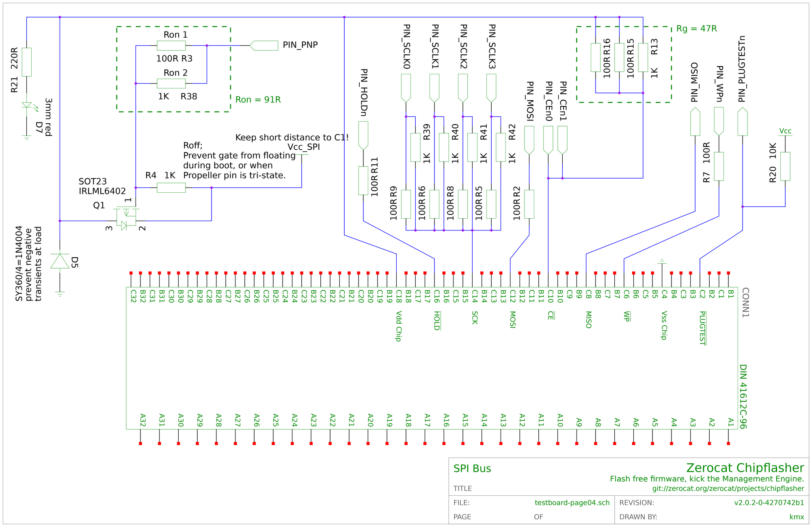Viewport: 812px width, 527px height.
Task: Click the PIN_CEn1 port symbol
Action: point(562,140)
